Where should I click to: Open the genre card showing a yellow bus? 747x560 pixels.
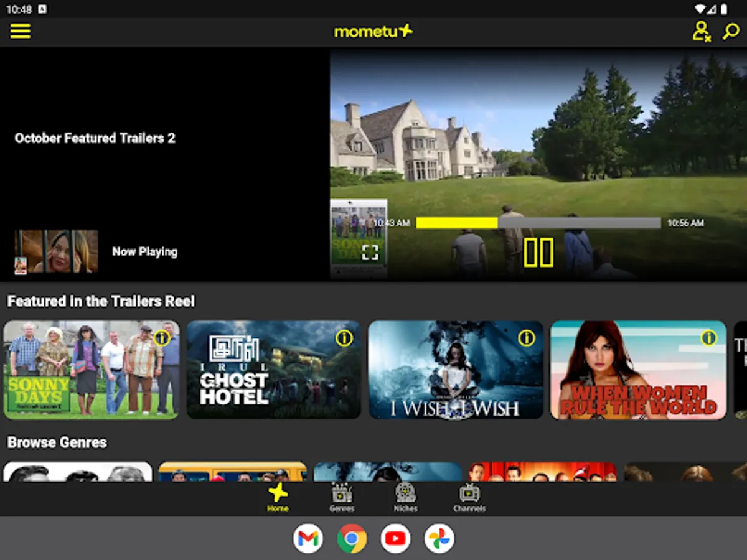pos(233,472)
